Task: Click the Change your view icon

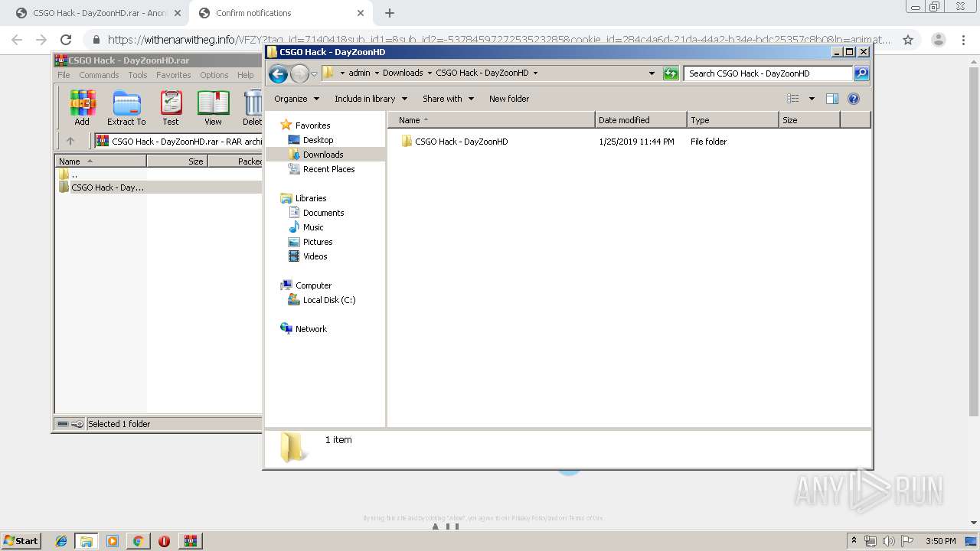Action: click(x=793, y=99)
